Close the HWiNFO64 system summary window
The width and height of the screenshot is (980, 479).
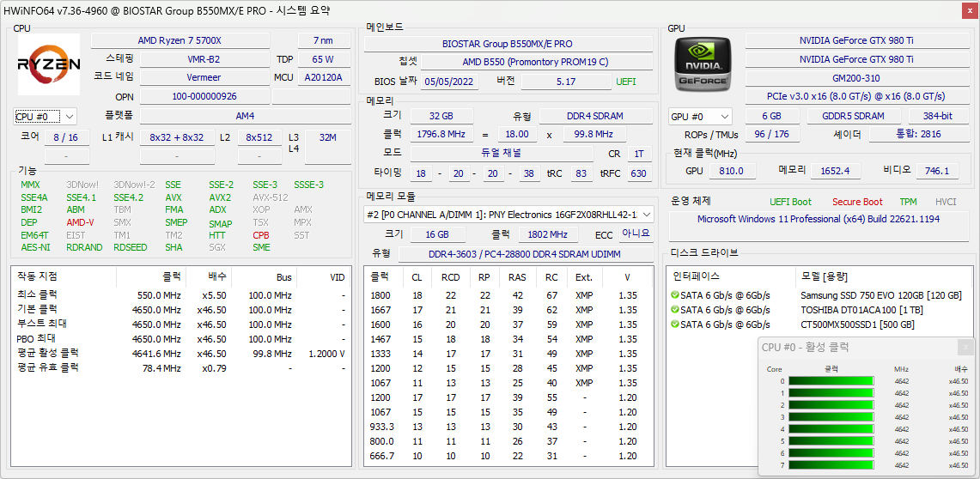pos(970,10)
